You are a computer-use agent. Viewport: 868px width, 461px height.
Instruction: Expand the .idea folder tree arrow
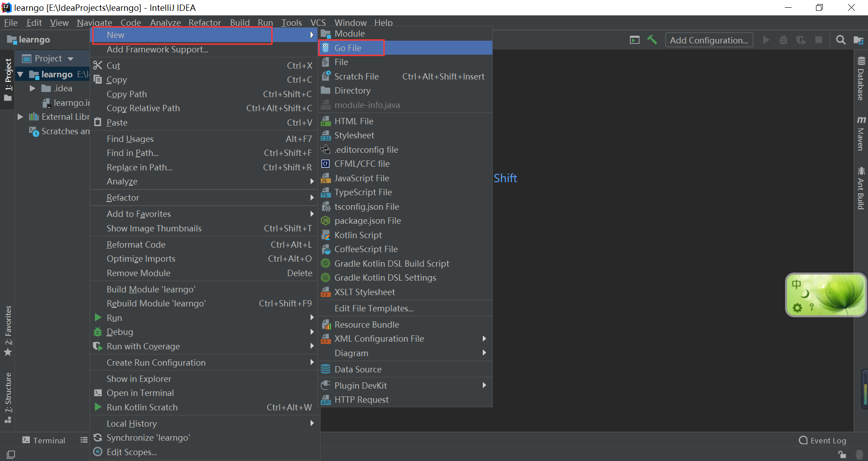point(33,88)
